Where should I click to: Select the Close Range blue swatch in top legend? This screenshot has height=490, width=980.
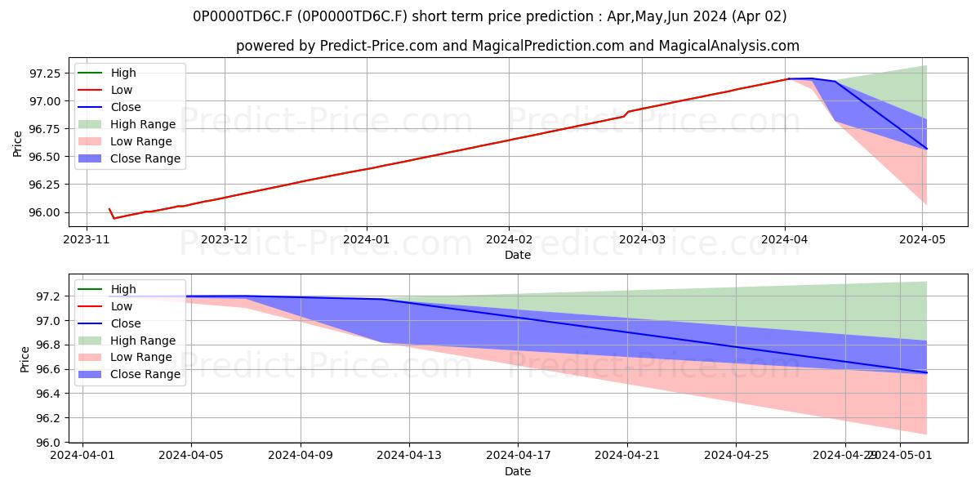pyautogui.click(x=92, y=158)
